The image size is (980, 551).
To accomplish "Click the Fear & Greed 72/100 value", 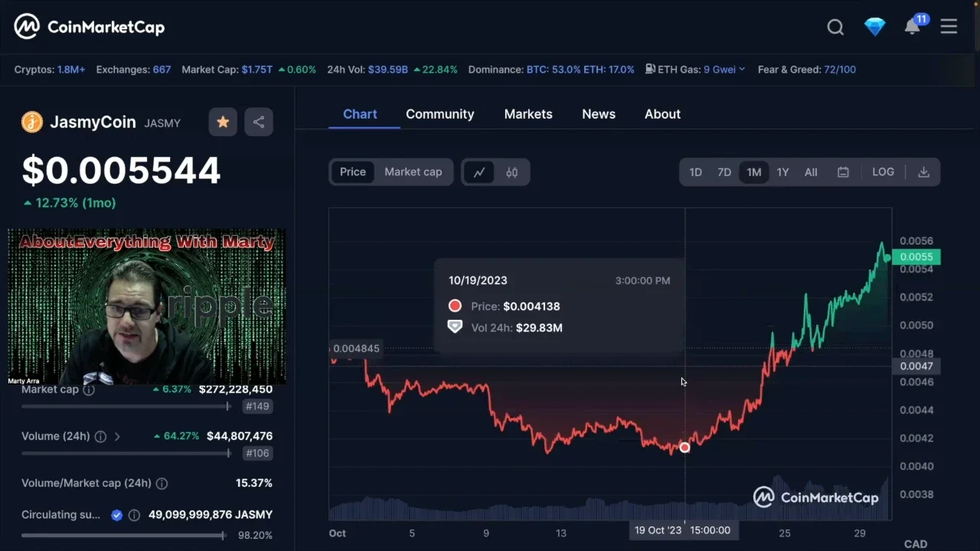I will 839,70.
